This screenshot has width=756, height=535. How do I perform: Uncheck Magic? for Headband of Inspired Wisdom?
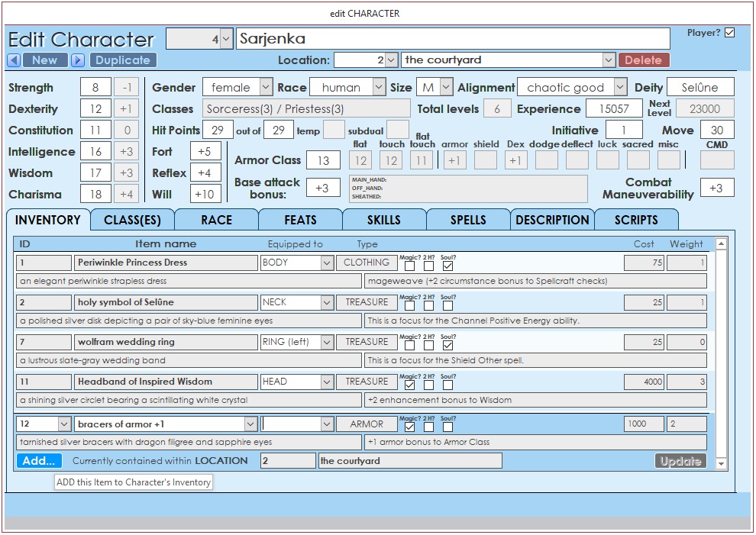coord(410,385)
